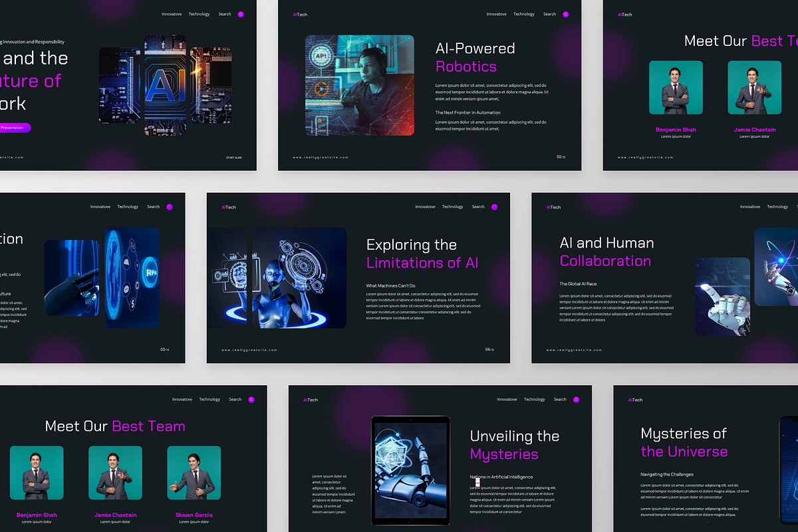Select the RPA hologram image
This screenshot has height=532, width=798.
pos(132,278)
